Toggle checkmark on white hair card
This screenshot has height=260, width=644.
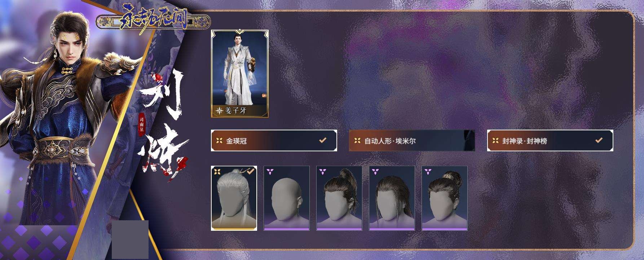click(x=251, y=172)
